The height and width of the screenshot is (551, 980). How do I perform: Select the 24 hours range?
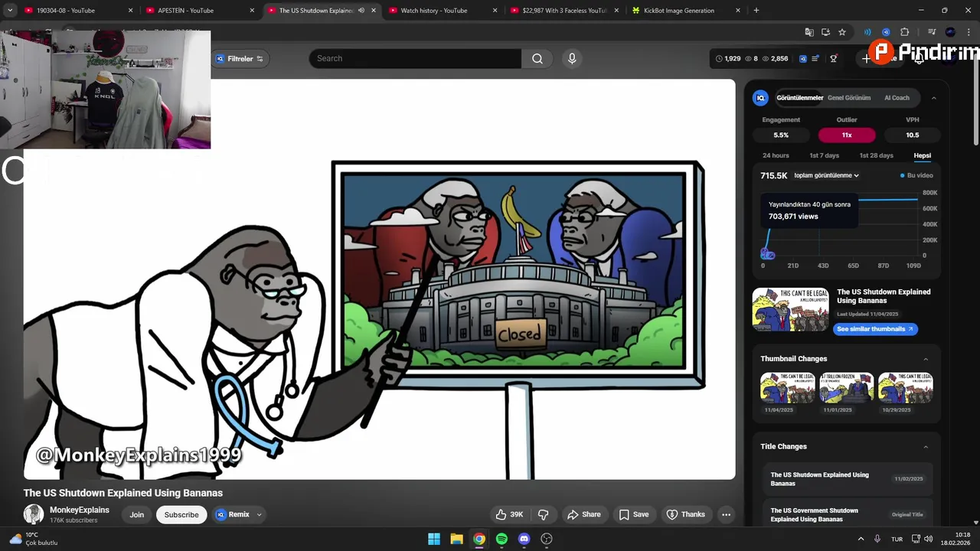coord(776,155)
